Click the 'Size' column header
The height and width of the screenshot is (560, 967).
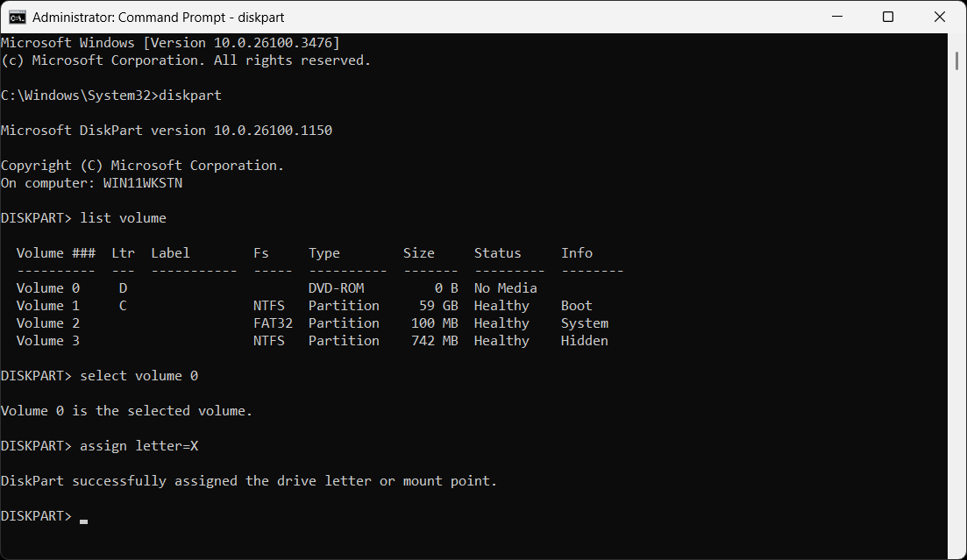(419, 253)
